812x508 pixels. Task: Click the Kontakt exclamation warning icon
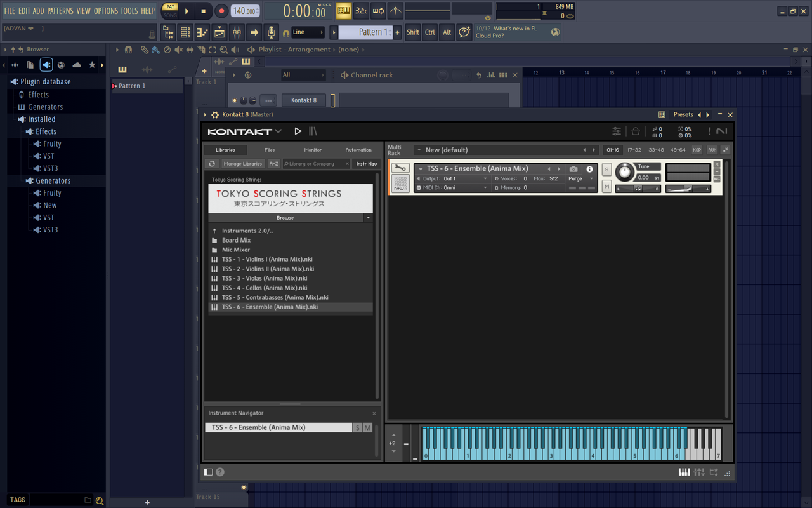point(709,131)
